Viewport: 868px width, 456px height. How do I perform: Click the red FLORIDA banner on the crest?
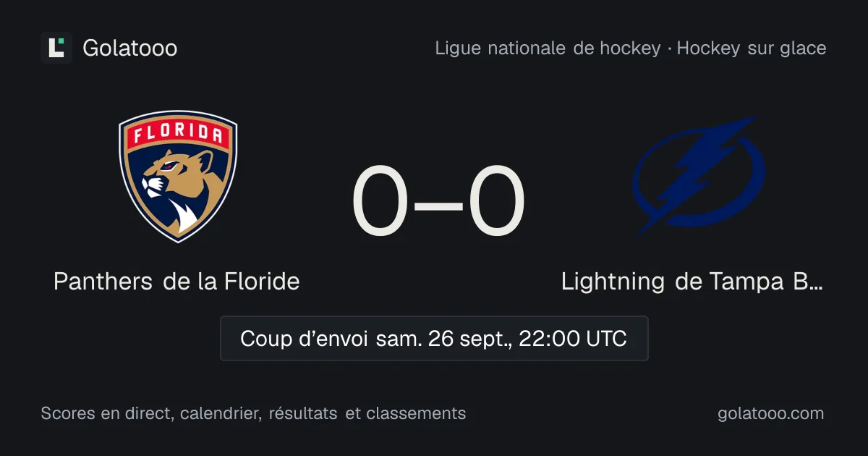[x=178, y=135]
